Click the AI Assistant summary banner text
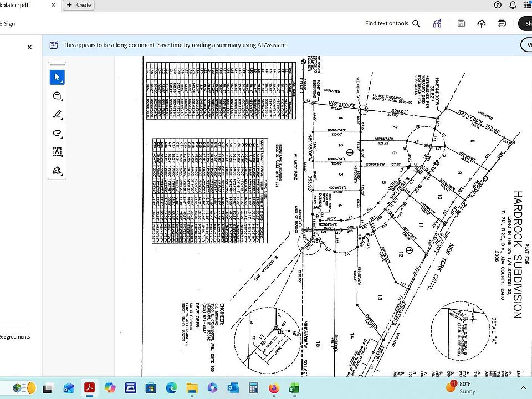Viewport: 532px width, 399px height. point(175,45)
